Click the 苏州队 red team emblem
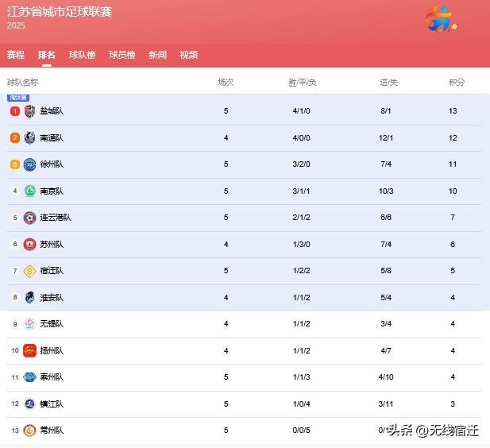The width and height of the screenshot is (490, 448). 29,245
